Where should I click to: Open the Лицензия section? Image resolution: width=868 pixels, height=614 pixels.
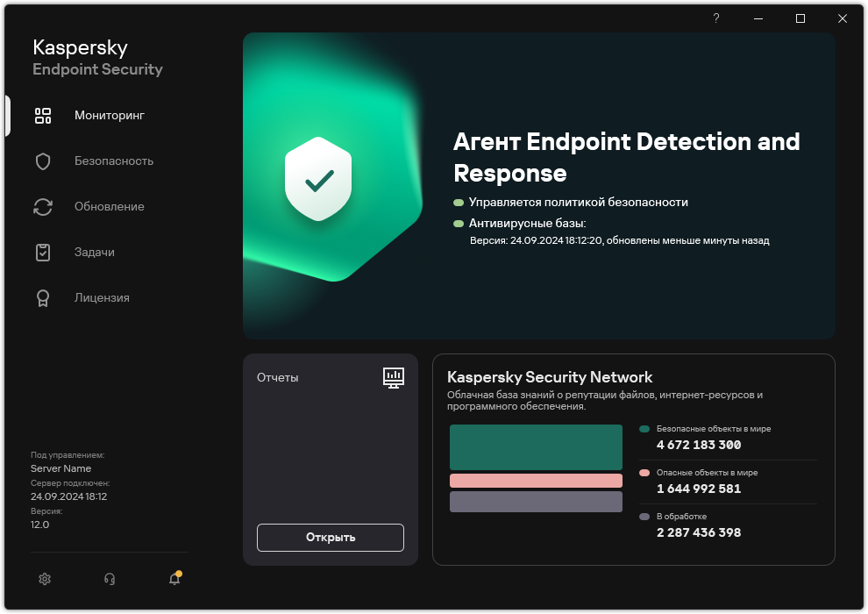coord(102,298)
